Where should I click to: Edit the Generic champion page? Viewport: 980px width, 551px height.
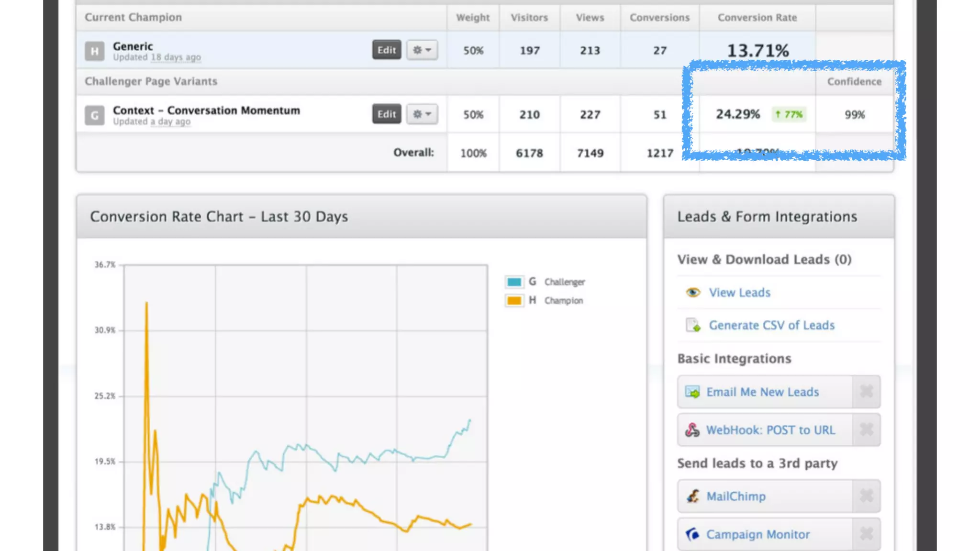coord(386,50)
